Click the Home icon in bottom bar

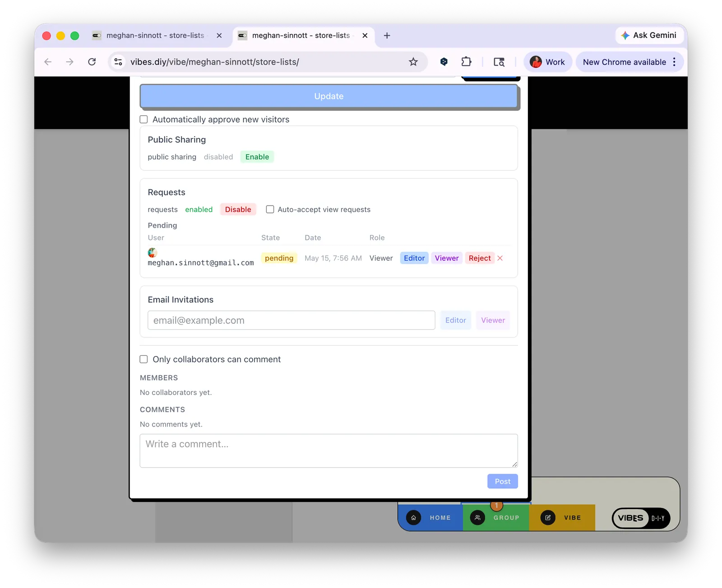tap(413, 518)
